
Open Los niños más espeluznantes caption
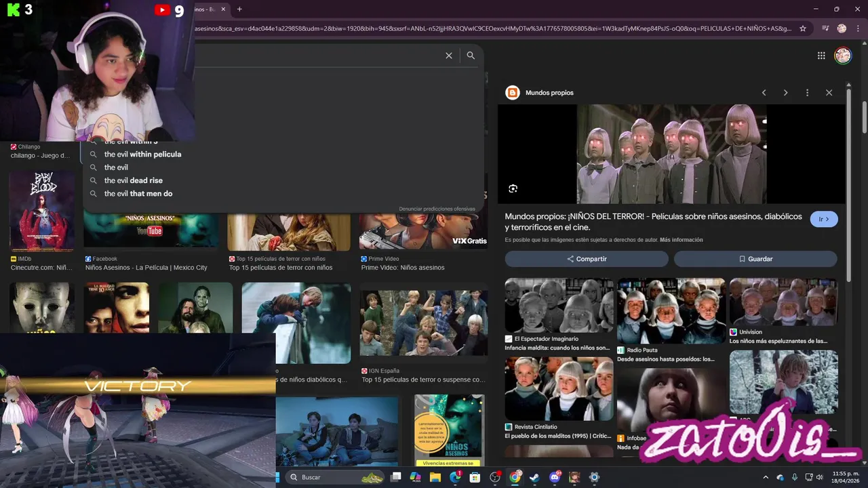coord(778,341)
